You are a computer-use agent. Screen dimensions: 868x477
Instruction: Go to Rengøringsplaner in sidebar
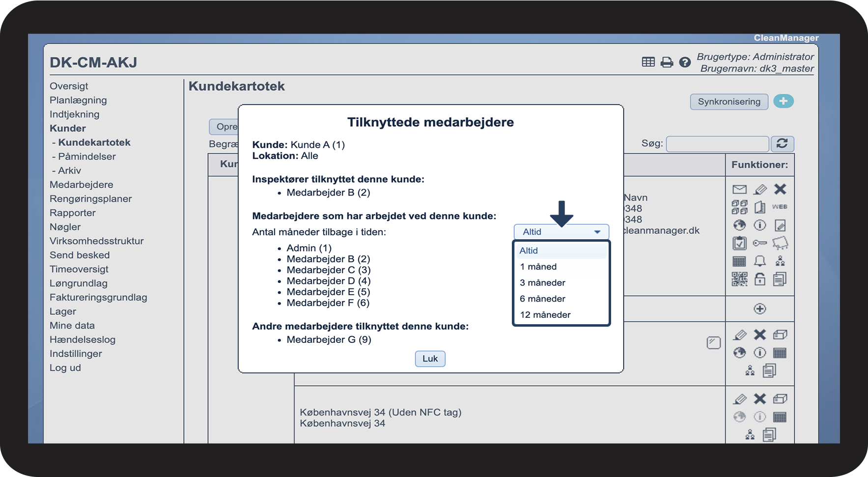(x=91, y=199)
